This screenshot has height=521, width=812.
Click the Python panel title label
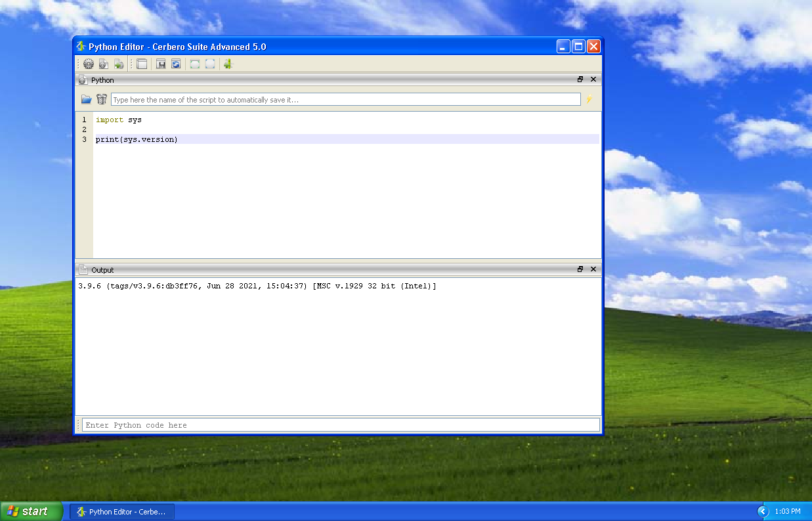[102, 80]
